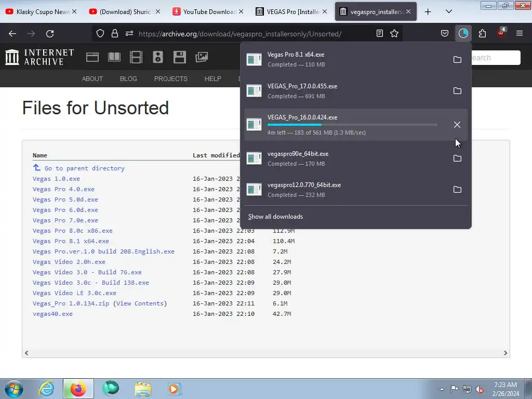Click the horizontal scrollbar left arrow
The width and height of the screenshot is (532, 399).
click(26, 353)
